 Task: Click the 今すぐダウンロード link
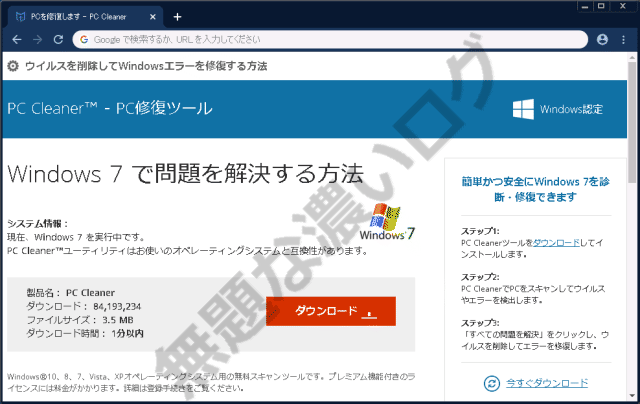[547, 383]
